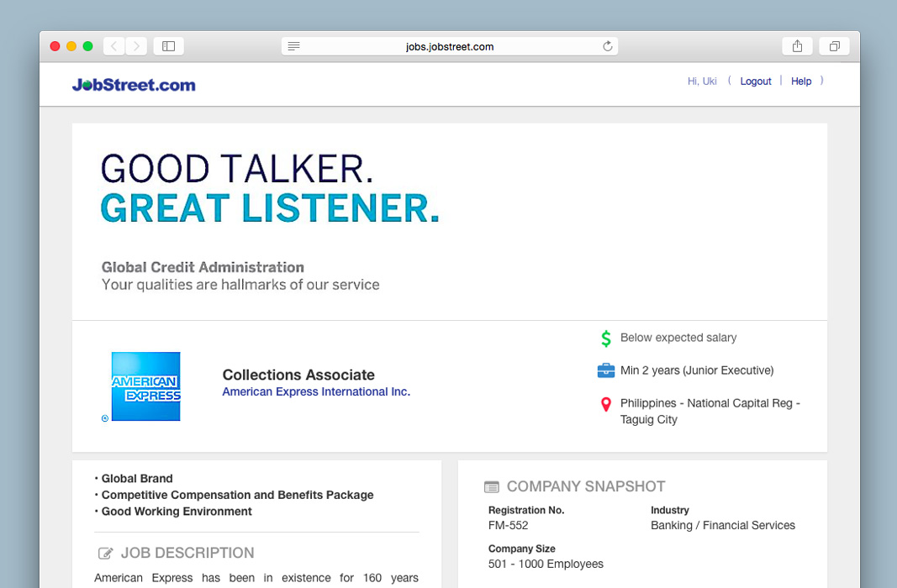Viewport: 897px width, 588px height.
Task: Toggle the Safari sidebar button
Action: (169, 46)
